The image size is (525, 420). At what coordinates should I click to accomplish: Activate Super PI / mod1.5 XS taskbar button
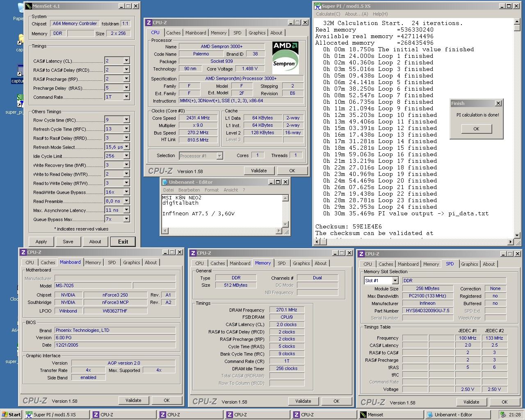tap(56, 415)
